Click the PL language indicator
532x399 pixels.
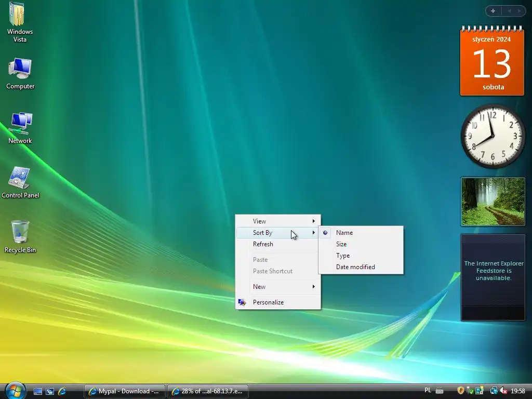(x=428, y=391)
